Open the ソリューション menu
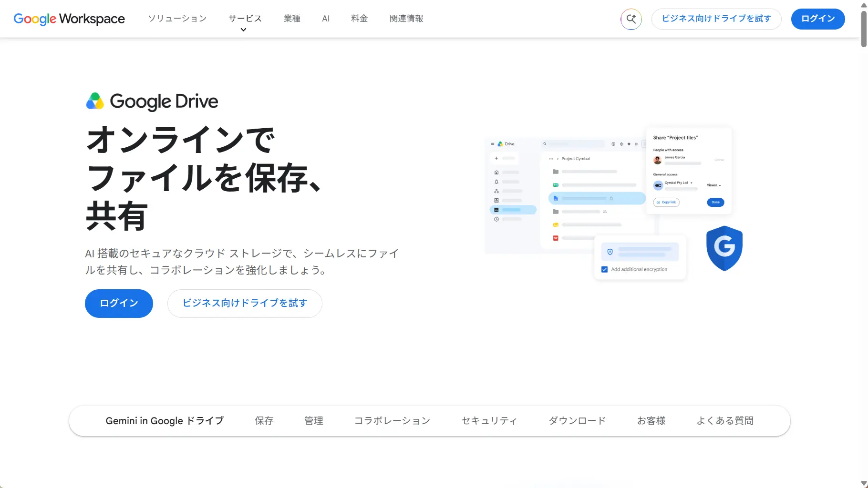 click(x=177, y=19)
